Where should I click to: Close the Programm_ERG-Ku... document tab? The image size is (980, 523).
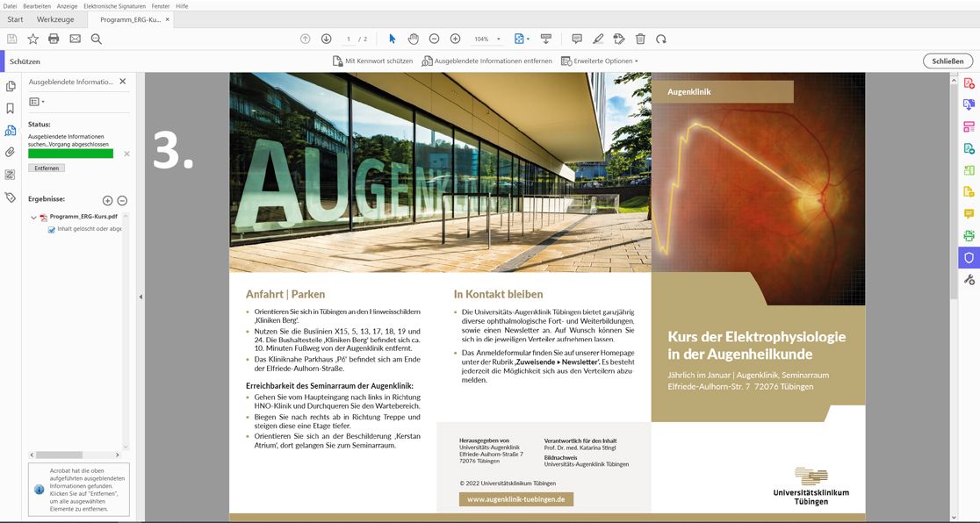[x=168, y=19]
